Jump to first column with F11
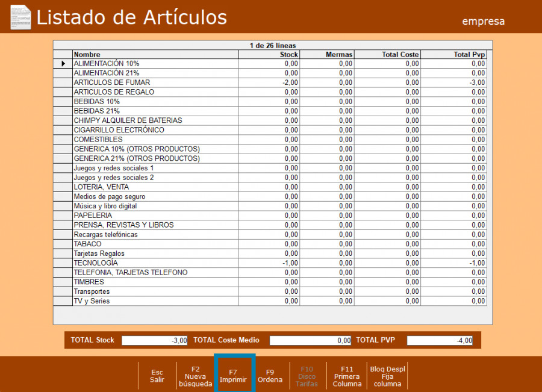This screenshot has width=542, height=392. (x=347, y=376)
